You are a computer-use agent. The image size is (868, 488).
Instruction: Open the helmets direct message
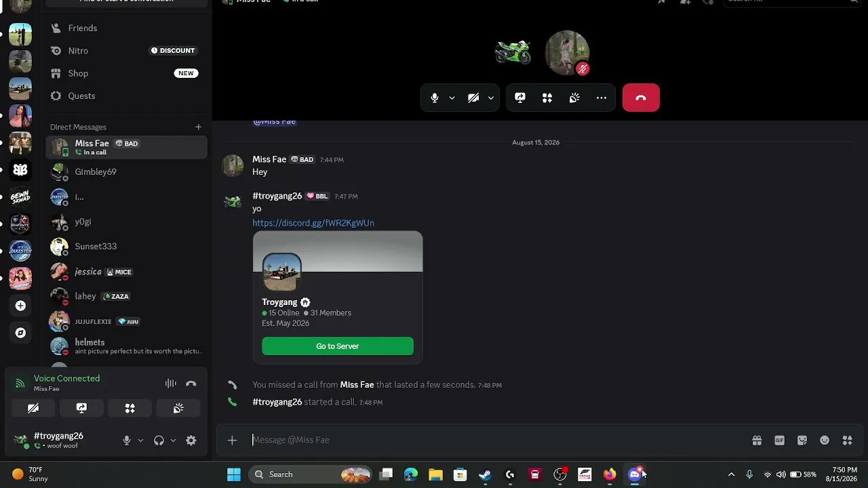pos(126,346)
